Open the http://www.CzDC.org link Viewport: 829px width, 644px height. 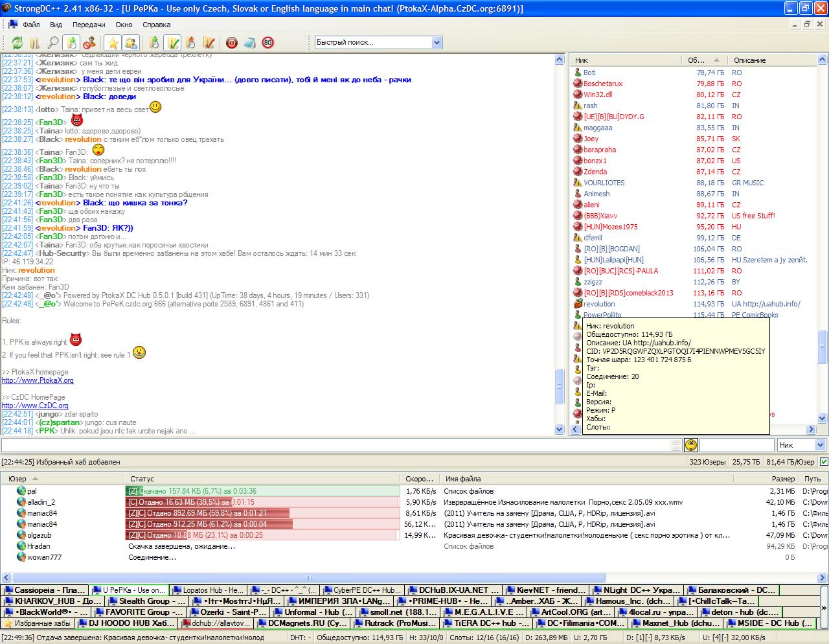point(35,406)
